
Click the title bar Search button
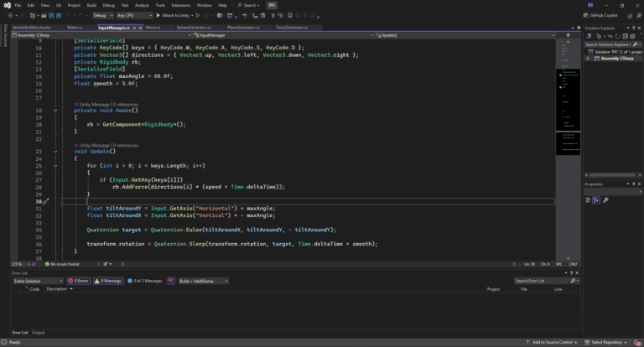coord(248,5)
